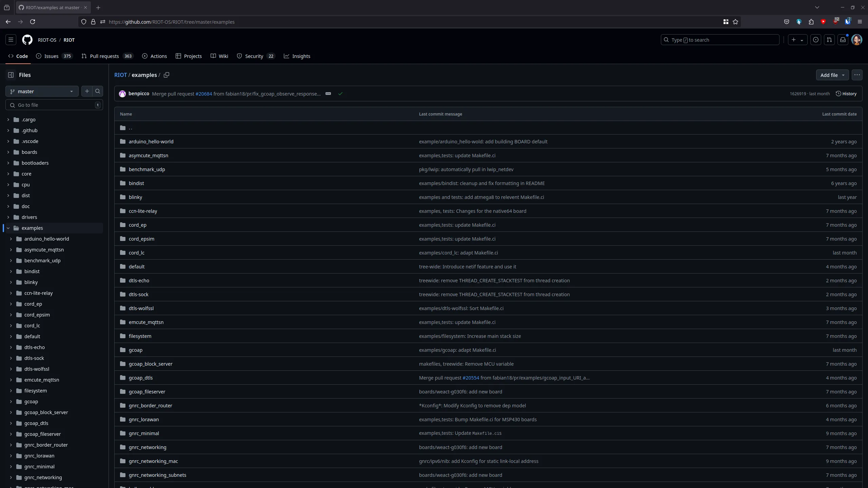Screen dimensions: 868x488
Task: Click the browser address bar URL
Action: tap(172, 22)
